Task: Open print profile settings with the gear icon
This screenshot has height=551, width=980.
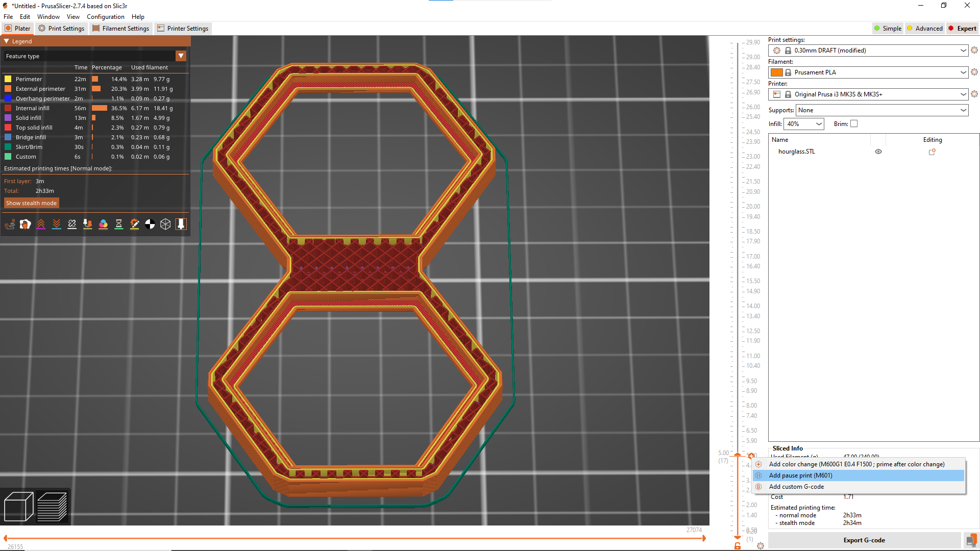Action: [975, 50]
